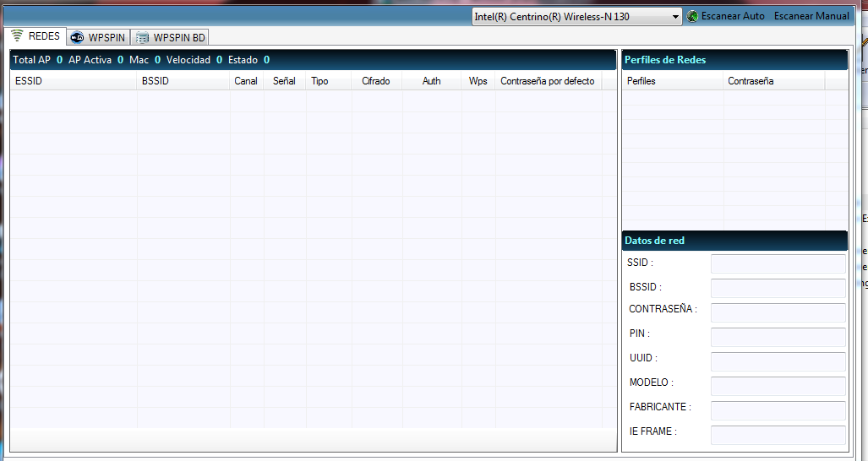868x461 pixels.
Task: Click the PIN input field
Action: [x=777, y=337]
